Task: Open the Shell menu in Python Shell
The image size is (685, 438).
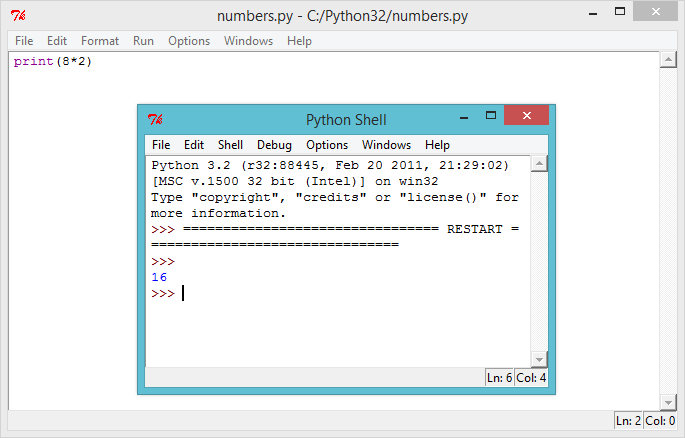Action: pos(230,145)
